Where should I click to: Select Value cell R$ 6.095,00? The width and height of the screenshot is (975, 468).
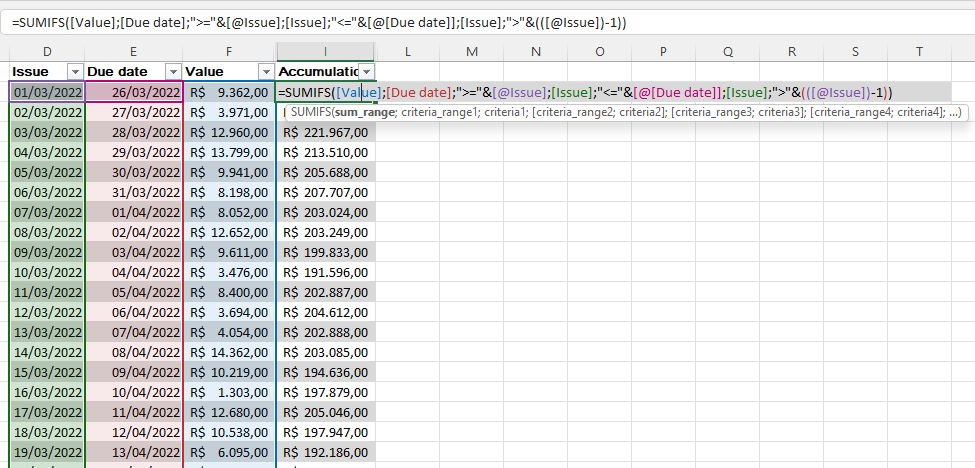[229, 452]
